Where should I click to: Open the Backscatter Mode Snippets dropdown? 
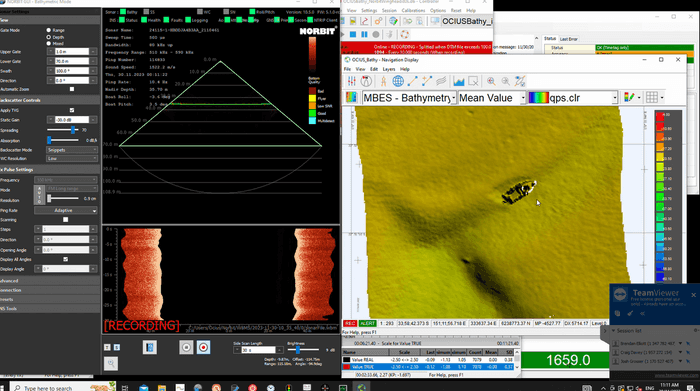click(x=72, y=150)
